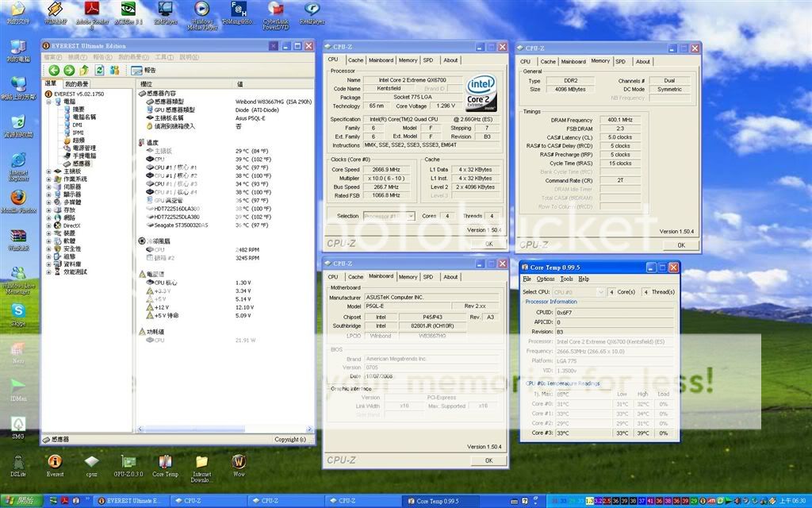Open the processor Selection dropdown in CPU-Z
Image resolution: width=812 pixels, height=508 pixels.
[389, 216]
